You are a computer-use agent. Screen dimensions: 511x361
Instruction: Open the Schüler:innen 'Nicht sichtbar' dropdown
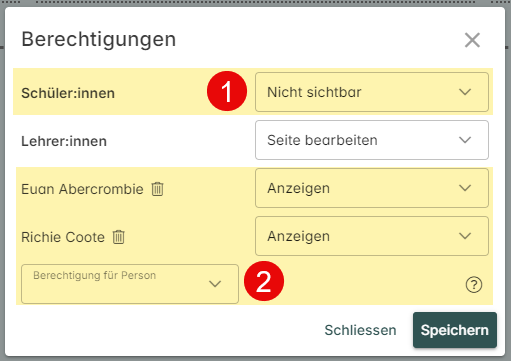pos(372,92)
